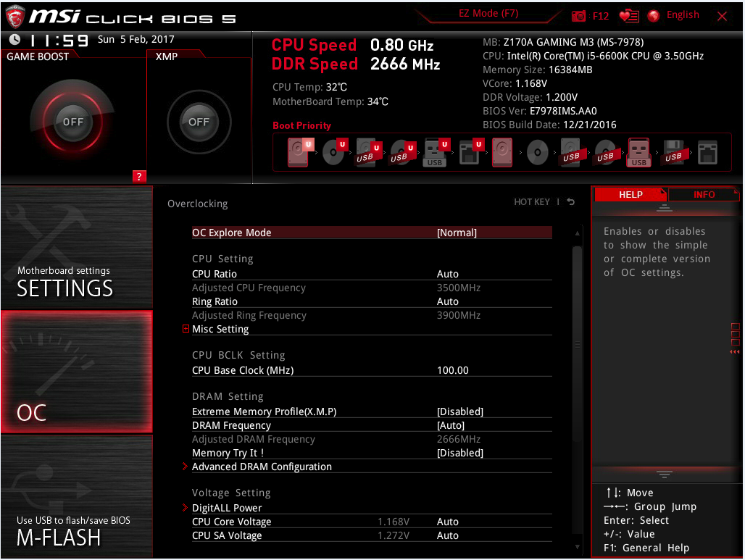
Task: Click the back arrow next to HOT KEY
Action: (571, 202)
